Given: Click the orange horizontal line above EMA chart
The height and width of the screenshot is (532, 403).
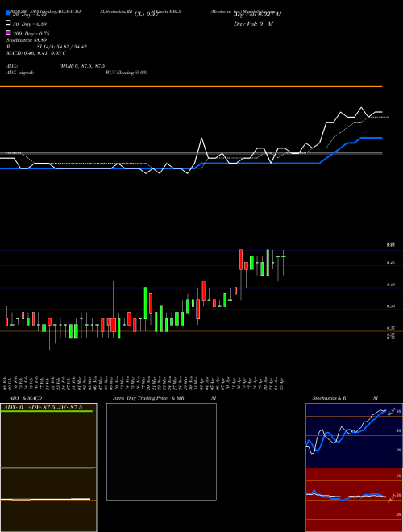Looking at the screenshot, I should point(191,87).
